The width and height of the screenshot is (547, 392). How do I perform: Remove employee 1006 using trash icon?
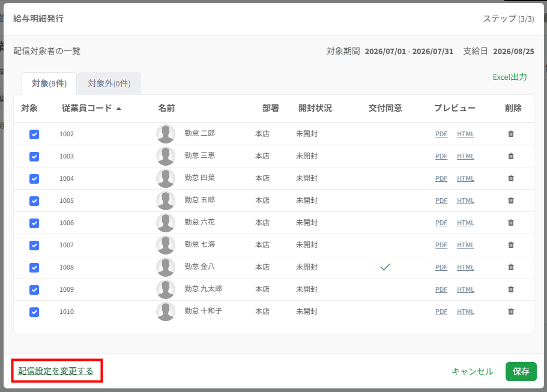pyautogui.click(x=511, y=223)
